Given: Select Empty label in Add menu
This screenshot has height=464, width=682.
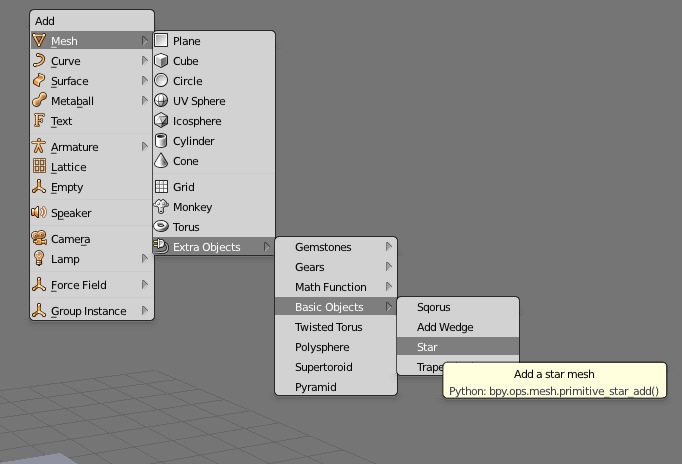Looking at the screenshot, I should [67, 187].
